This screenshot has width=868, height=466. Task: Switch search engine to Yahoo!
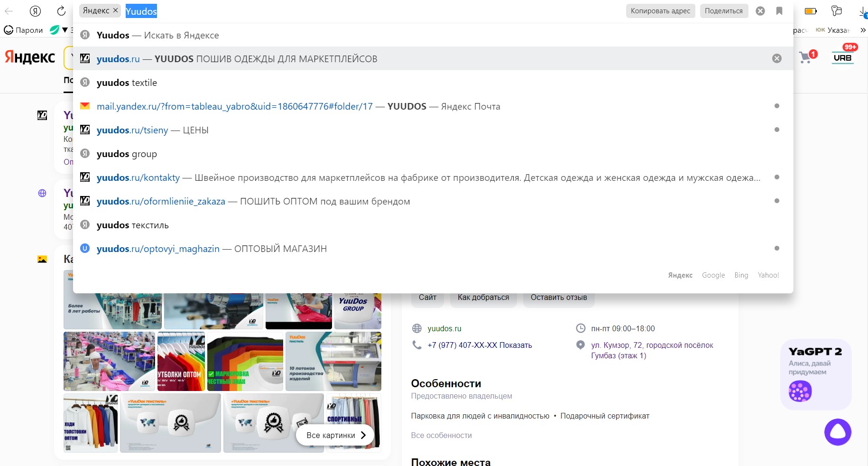coord(768,275)
